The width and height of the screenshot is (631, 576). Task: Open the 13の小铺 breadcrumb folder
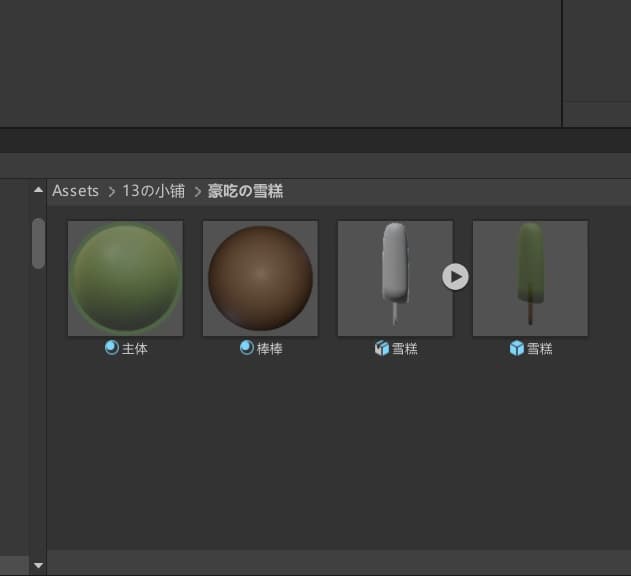click(155, 191)
